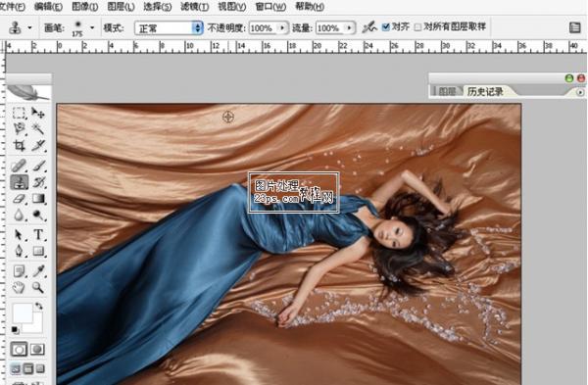Toggle the airbrush option in options bar
Screen dimensions: 588x385
[369, 27]
